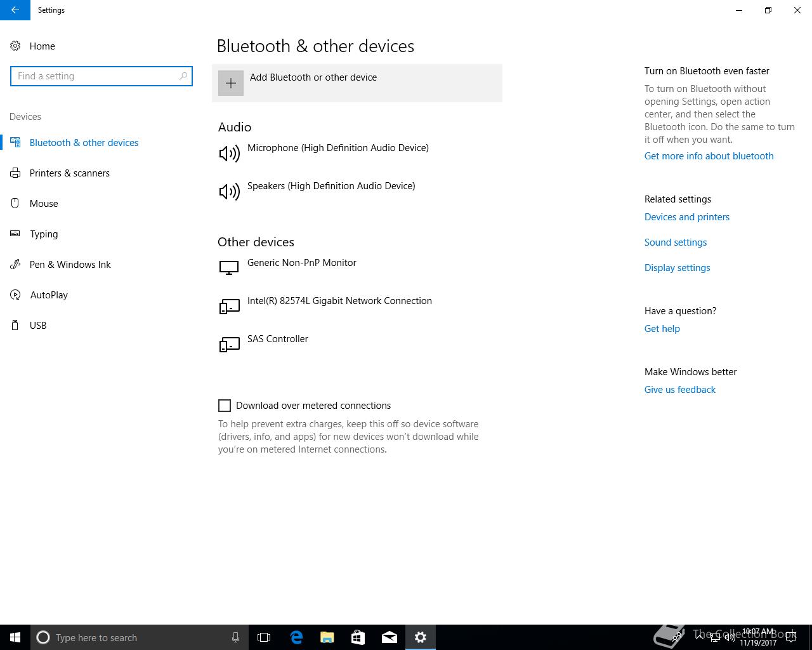Enable Download over metered connections checkbox
Image resolution: width=812 pixels, height=650 pixels.
225,406
